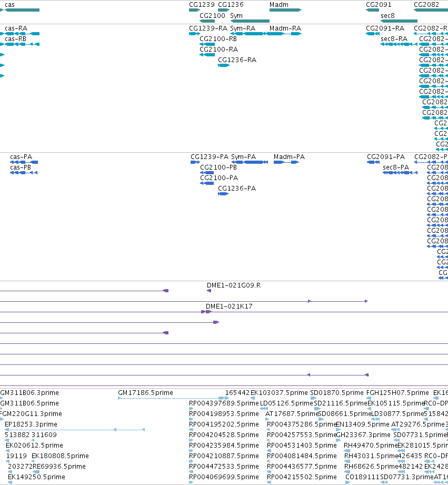
Task: Click the CG1239-RA transcript label
Action: pos(208,28)
